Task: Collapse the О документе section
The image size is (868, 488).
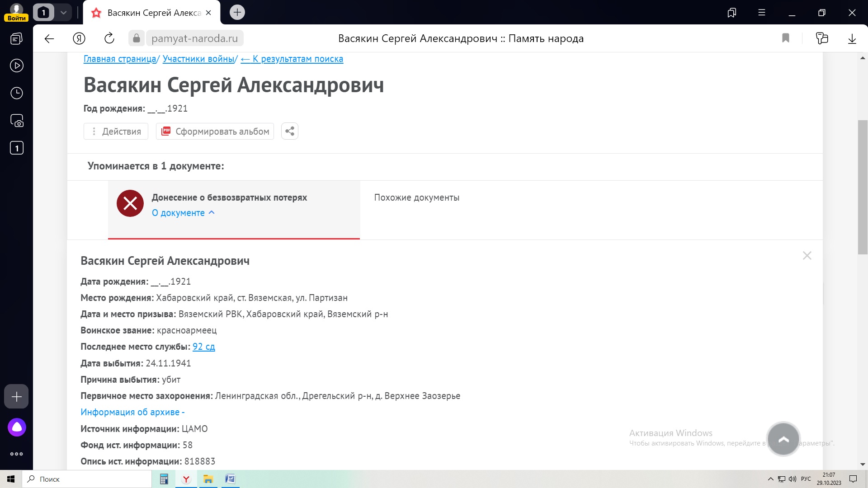Action: tap(183, 213)
